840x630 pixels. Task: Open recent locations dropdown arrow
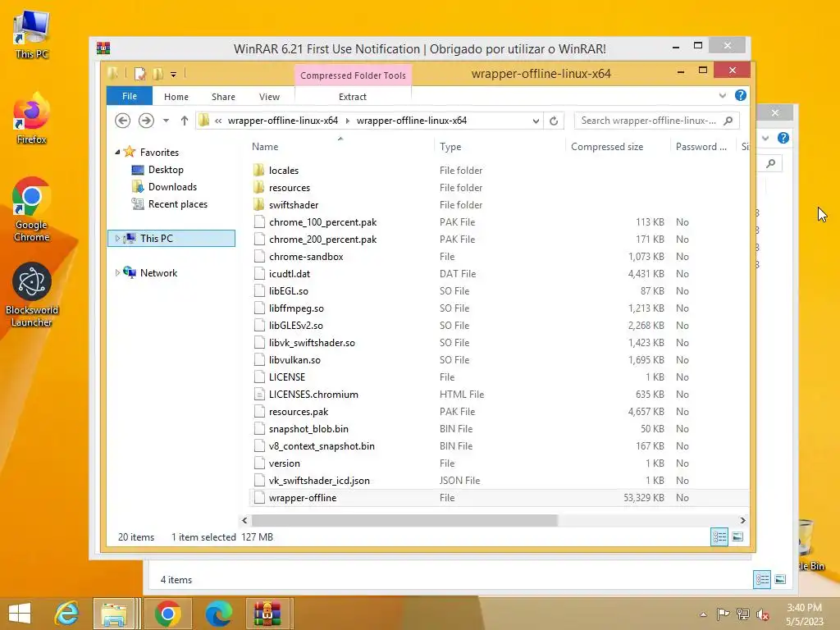click(166, 121)
